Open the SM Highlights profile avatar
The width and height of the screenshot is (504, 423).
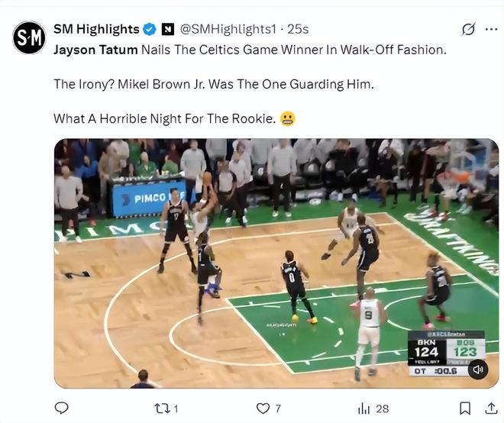click(x=29, y=38)
